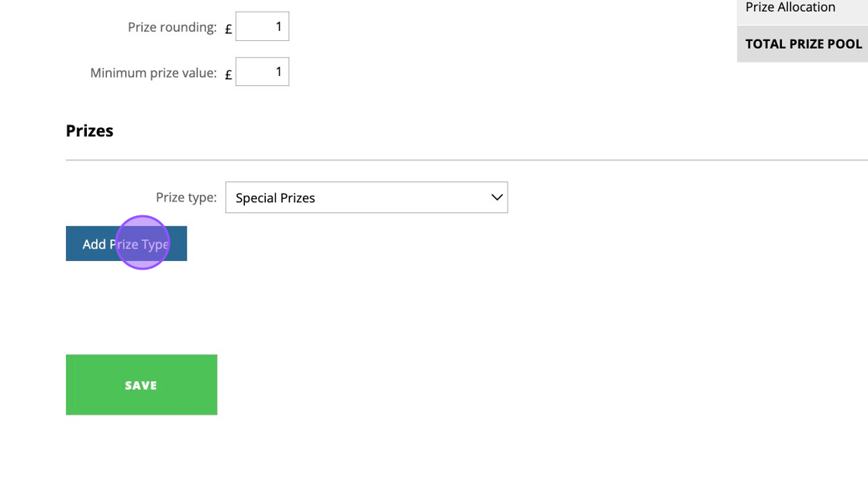Click the divider line under Prizes heading
This screenshot has height=485, width=868.
(x=467, y=160)
